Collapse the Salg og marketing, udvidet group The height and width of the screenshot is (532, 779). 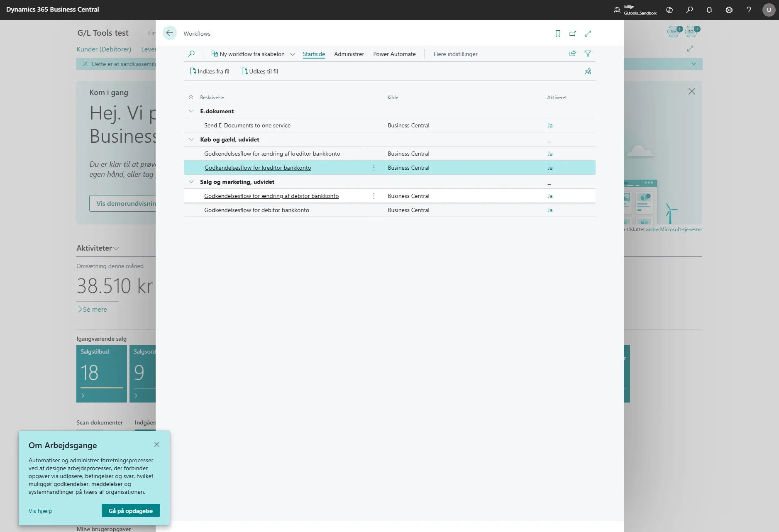pos(191,182)
